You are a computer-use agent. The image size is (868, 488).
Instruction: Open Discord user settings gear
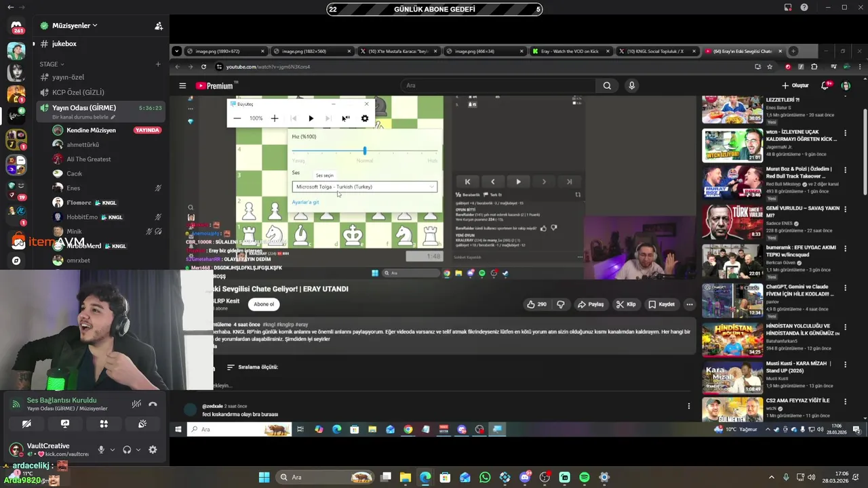[153, 449]
